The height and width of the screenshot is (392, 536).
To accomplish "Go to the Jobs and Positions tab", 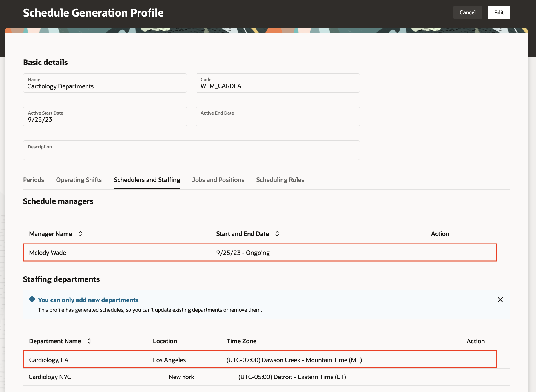I will pyautogui.click(x=218, y=180).
